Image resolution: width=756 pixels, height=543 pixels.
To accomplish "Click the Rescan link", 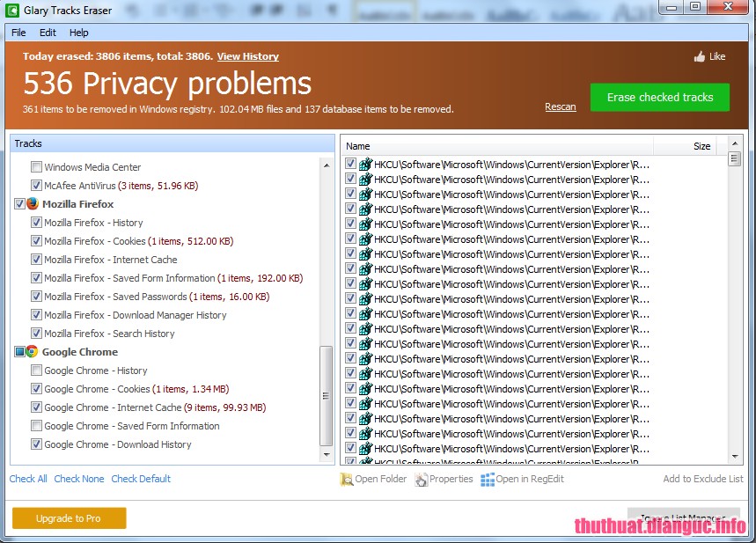I will click(x=561, y=106).
